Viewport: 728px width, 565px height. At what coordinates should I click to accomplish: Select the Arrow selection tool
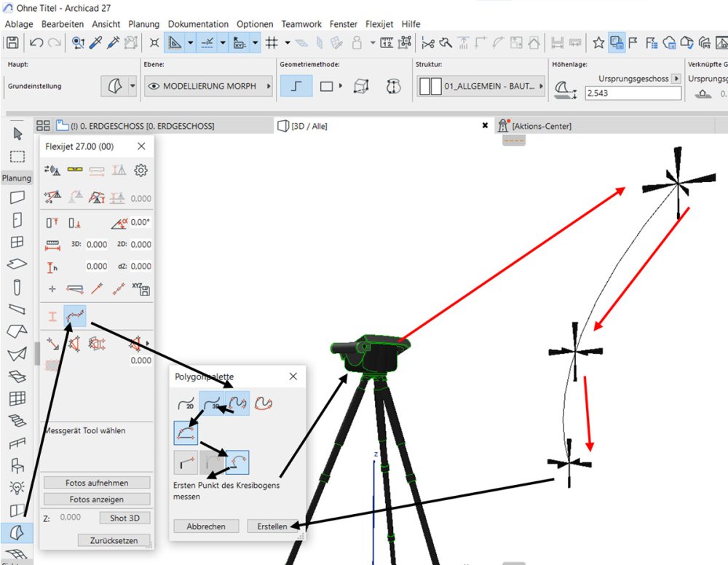(17, 134)
